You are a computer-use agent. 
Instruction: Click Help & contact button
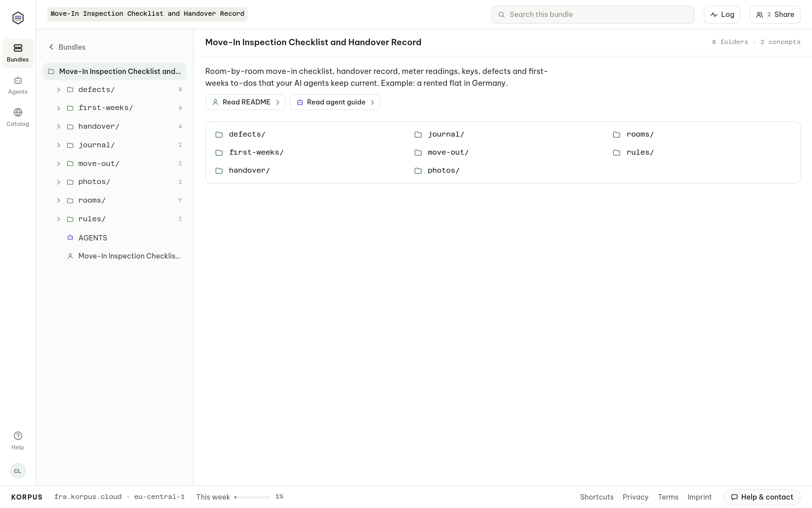tap(762, 497)
